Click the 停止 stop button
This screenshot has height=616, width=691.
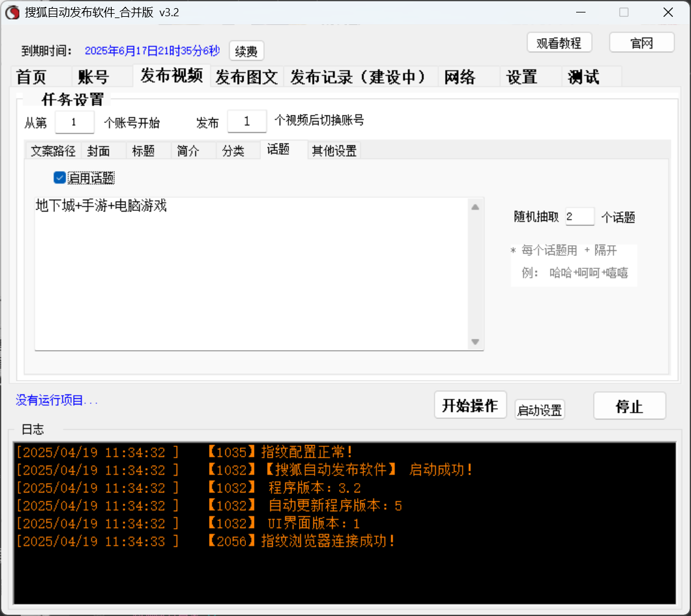(x=629, y=406)
